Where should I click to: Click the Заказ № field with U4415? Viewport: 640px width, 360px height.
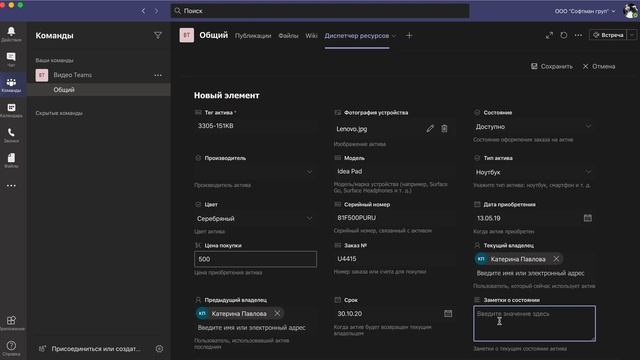394,259
